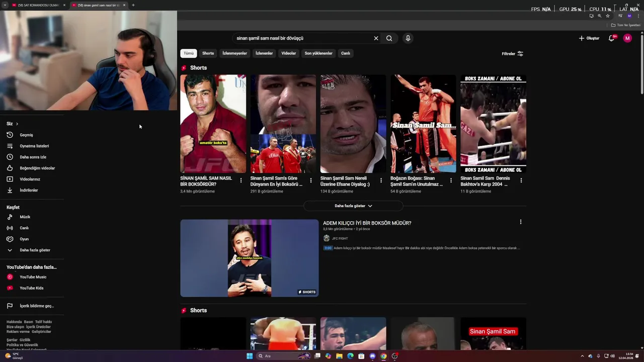This screenshot has height=362, width=644.
Task: Open options for Dennis Bakhtov'a Karşı short
Action: tap(521, 180)
